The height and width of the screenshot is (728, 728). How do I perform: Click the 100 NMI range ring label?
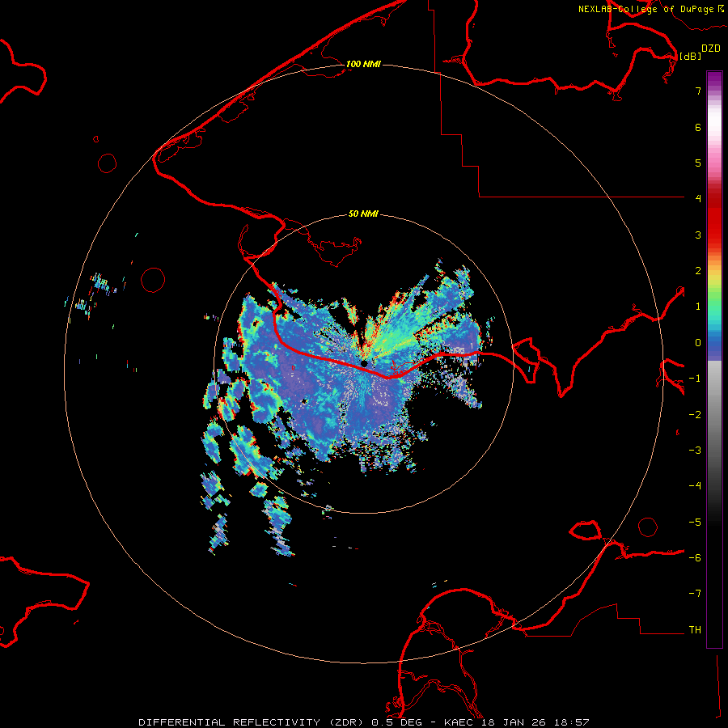[x=363, y=64]
